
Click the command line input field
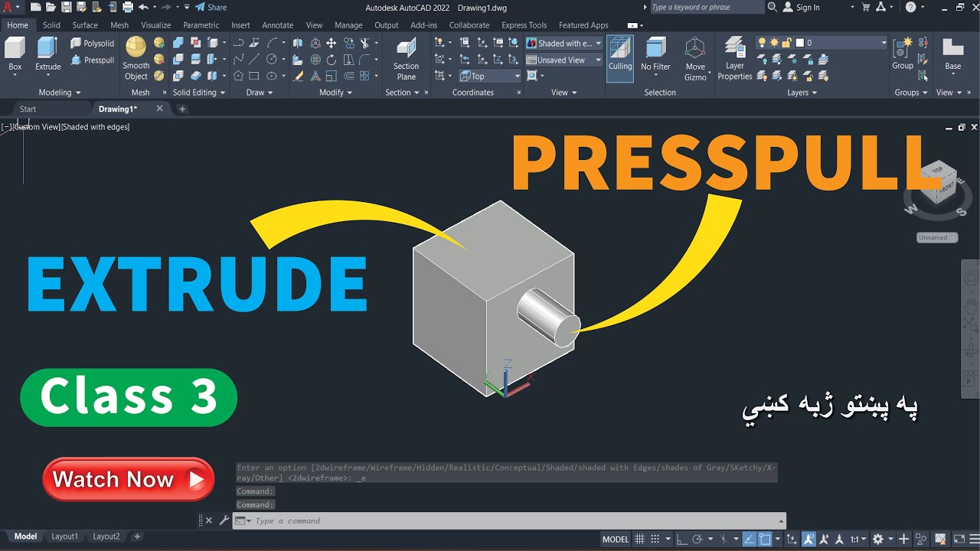509,521
